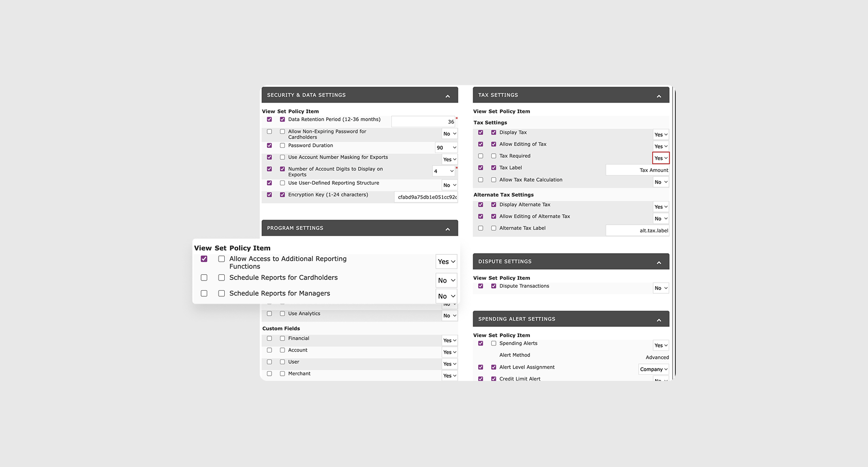Open the Tax Required Yes dropdown
Image resolution: width=868 pixels, height=467 pixels.
tap(661, 158)
